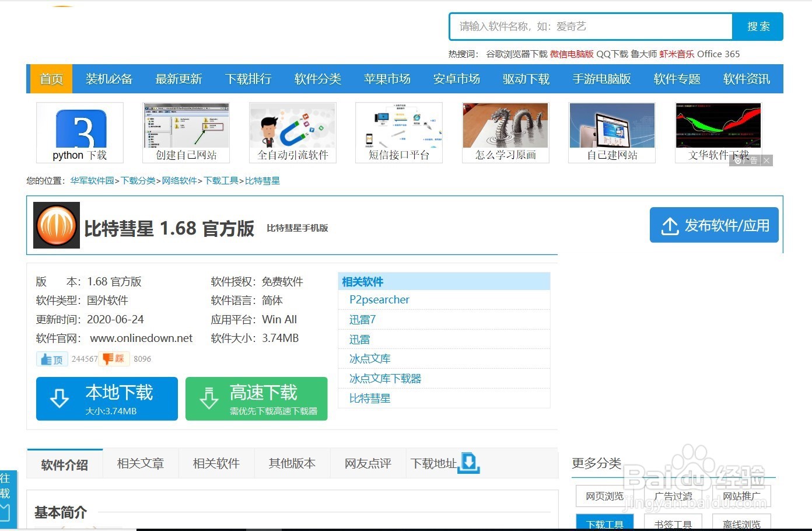
Task: Click the thumbs-down 踩 vote icon
Action: (x=114, y=359)
